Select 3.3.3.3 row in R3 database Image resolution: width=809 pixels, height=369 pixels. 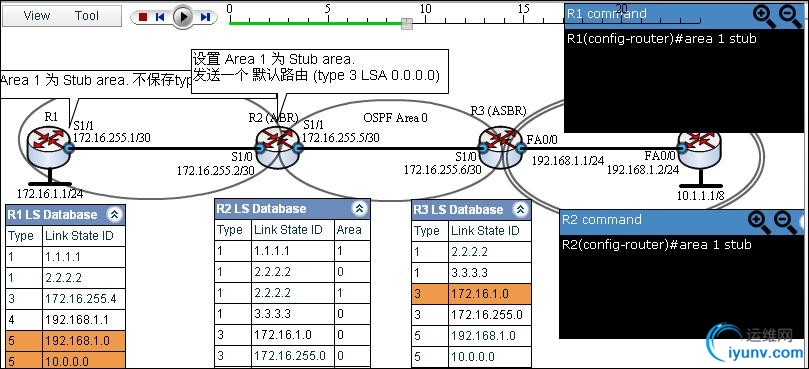(472, 272)
